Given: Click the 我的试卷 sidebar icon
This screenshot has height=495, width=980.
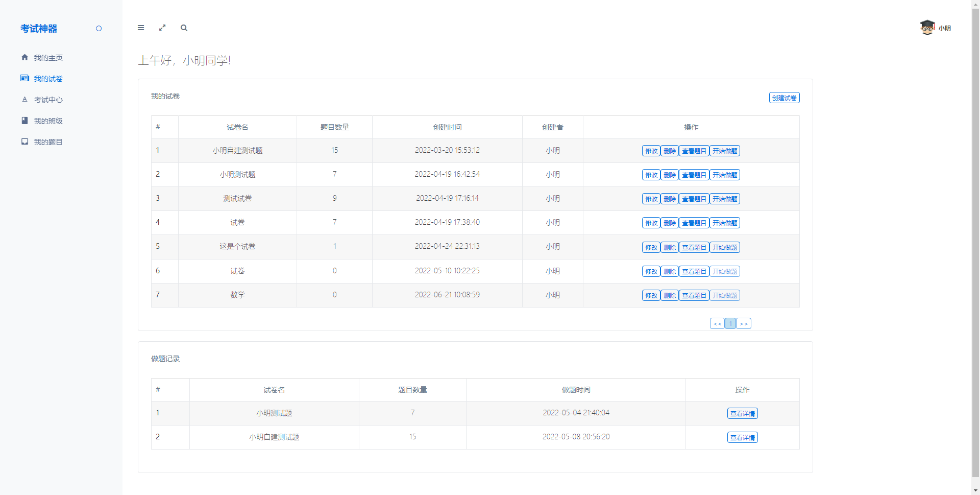Looking at the screenshot, I should click(x=24, y=78).
